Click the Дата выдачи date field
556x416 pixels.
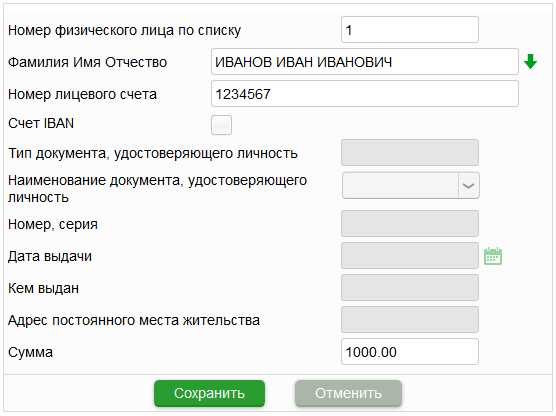pos(410,256)
